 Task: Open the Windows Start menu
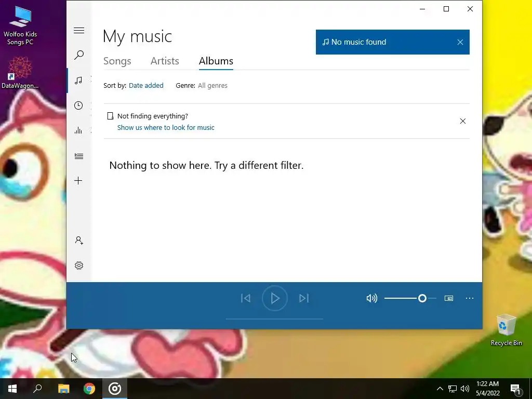[12, 389]
